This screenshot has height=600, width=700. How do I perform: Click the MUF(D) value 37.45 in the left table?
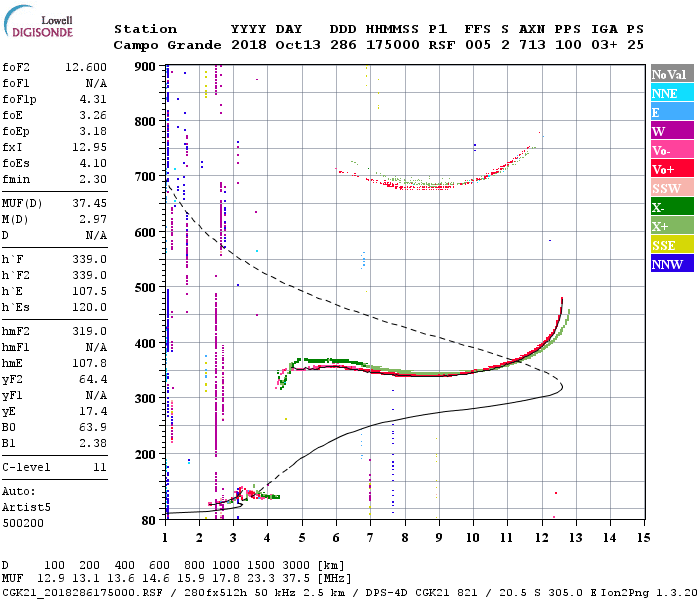(89, 203)
